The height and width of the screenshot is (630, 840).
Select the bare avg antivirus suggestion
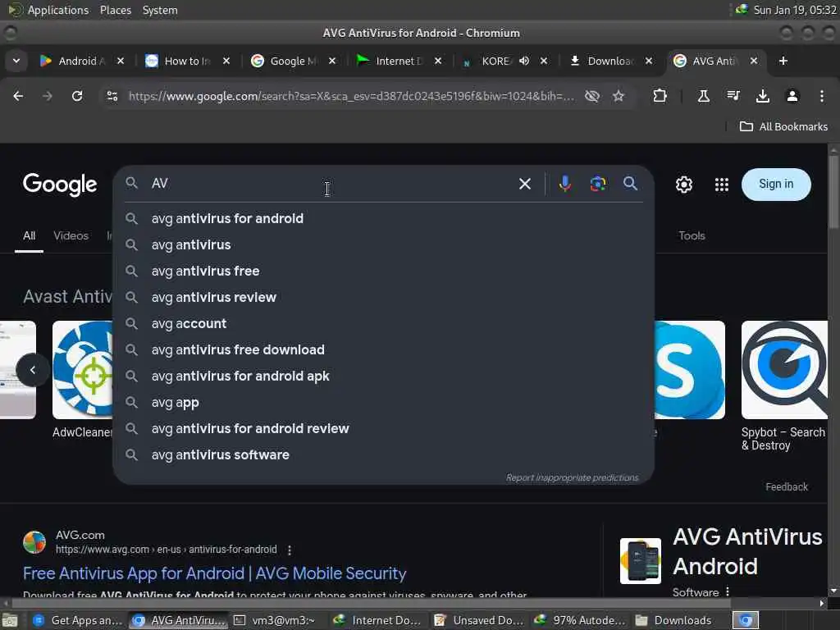(383, 244)
